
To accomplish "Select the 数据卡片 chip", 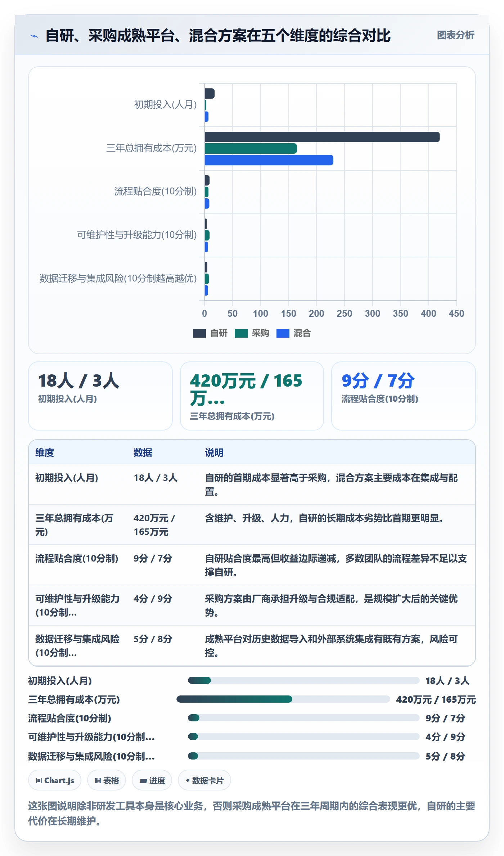I will tap(204, 780).
